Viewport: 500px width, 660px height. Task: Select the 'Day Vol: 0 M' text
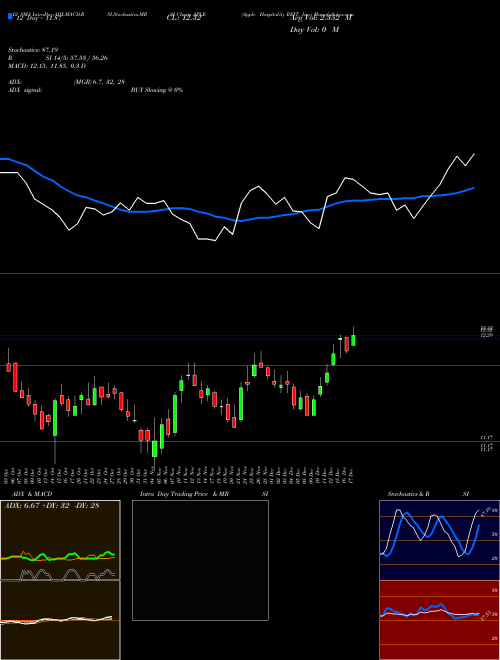pos(314,30)
